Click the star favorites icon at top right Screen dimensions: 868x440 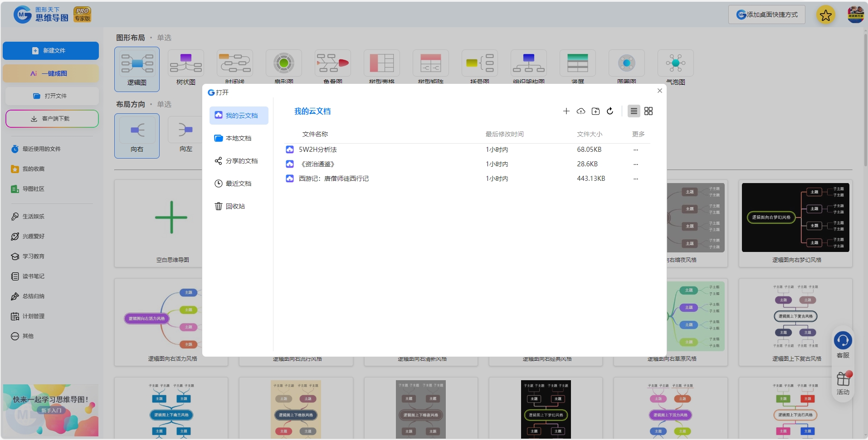pyautogui.click(x=826, y=15)
